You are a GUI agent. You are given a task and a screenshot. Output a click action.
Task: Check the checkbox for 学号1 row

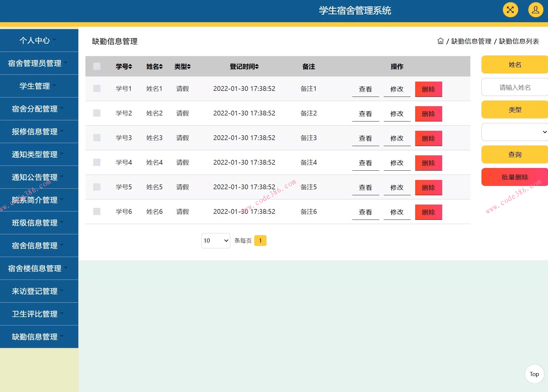click(x=97, y=88)
